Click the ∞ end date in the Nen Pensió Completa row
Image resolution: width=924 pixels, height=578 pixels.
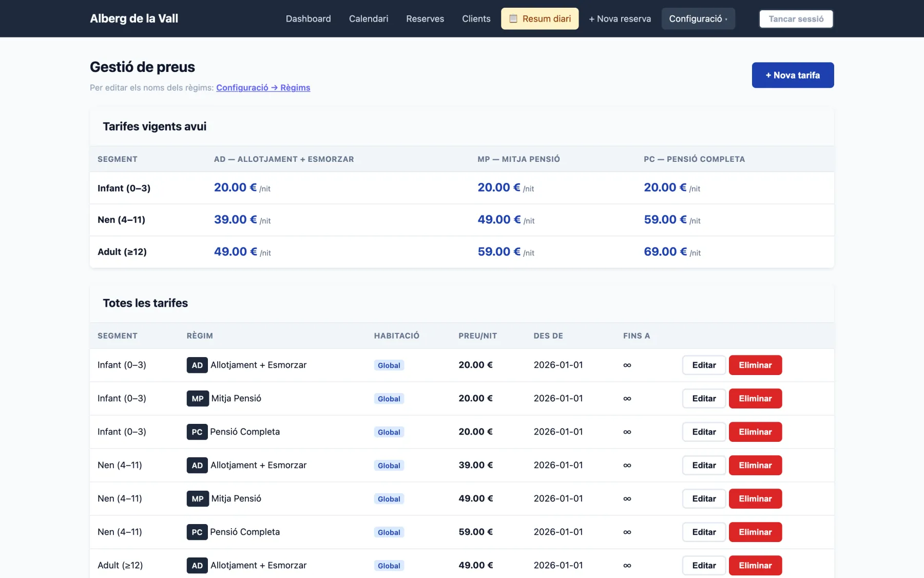[x=627, y=532]
